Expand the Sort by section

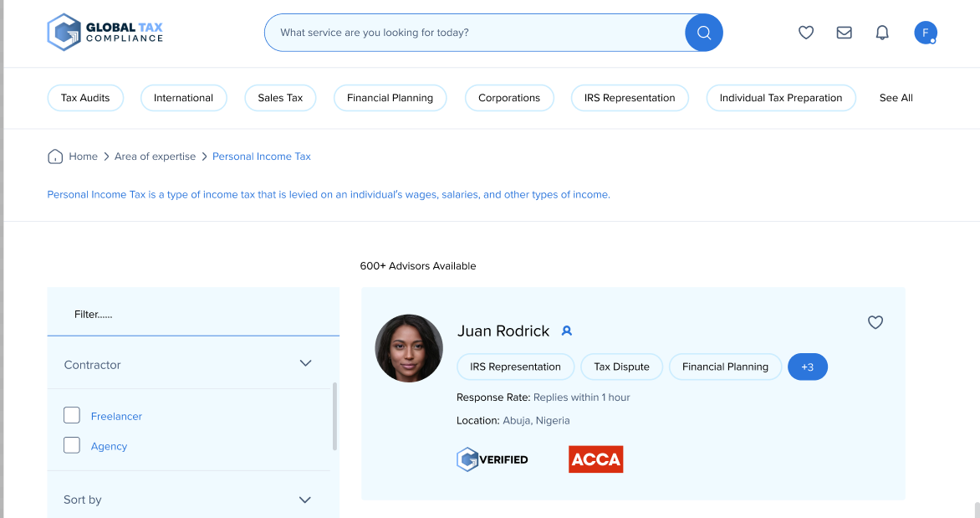click(305, 500)
